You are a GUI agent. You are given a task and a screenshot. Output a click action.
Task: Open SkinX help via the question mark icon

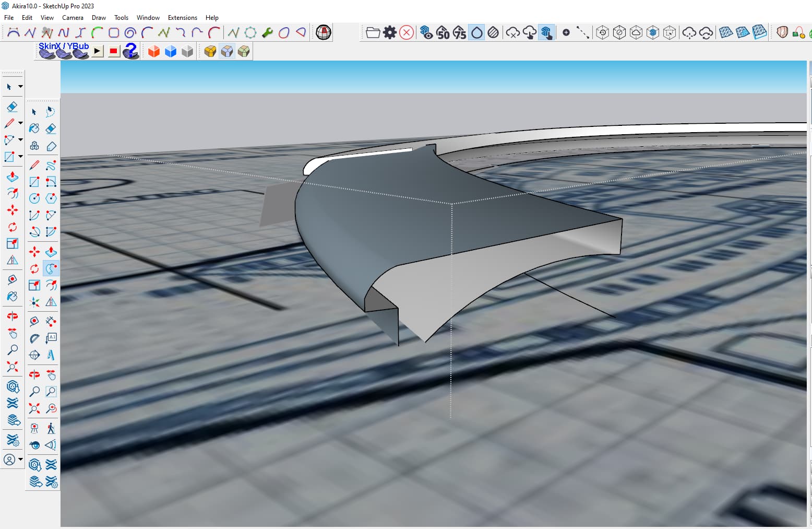click(131, 51)
